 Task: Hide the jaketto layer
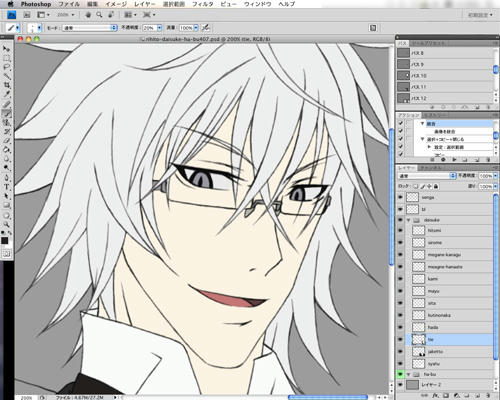(x=400, y=351)
